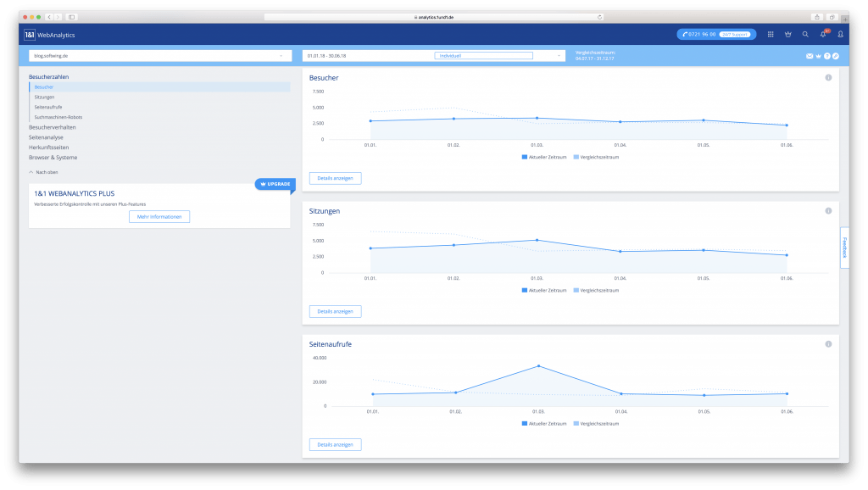Open the user account icon

pos(840,35)
